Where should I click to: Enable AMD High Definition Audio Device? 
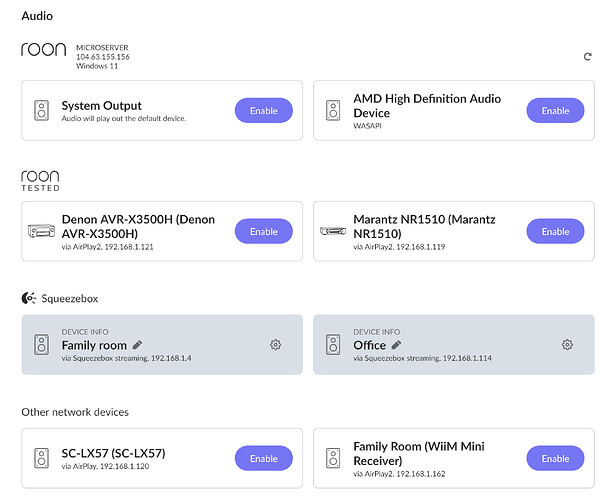click(555, 111)
